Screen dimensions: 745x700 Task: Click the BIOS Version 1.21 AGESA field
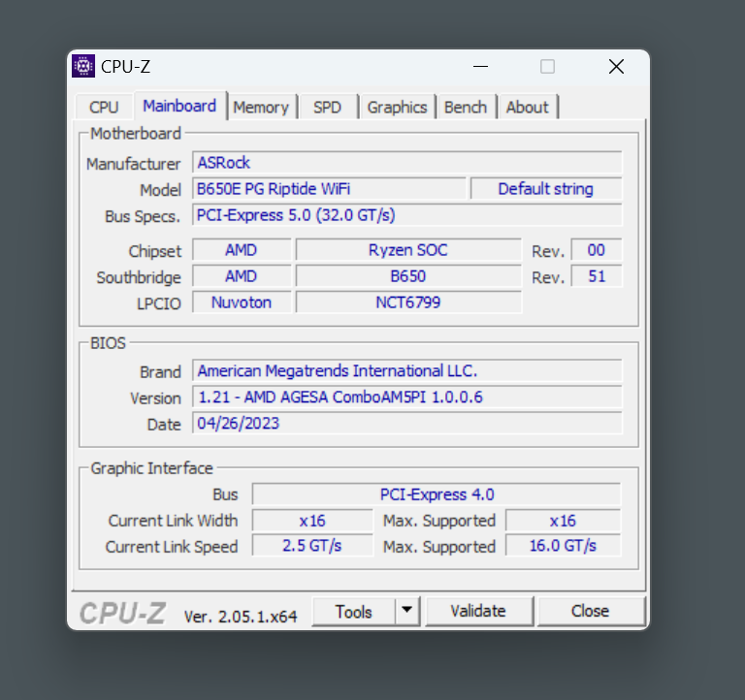[x=407, y=397]
